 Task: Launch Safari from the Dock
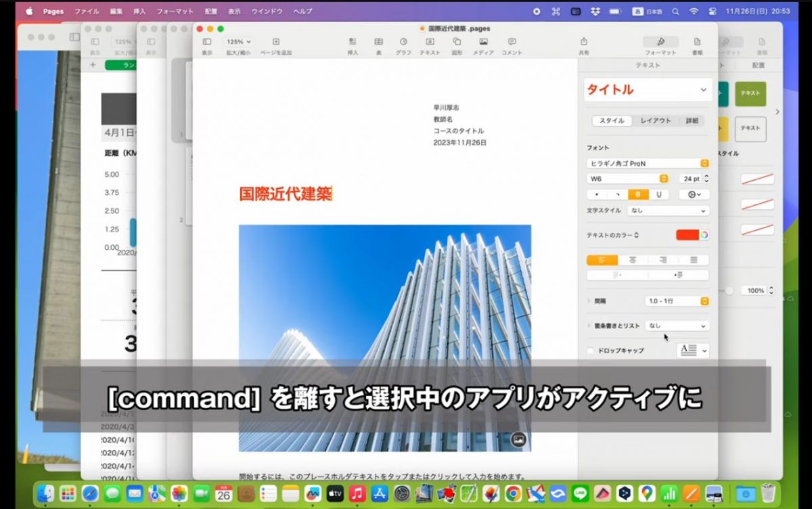[x=90, y=493]
